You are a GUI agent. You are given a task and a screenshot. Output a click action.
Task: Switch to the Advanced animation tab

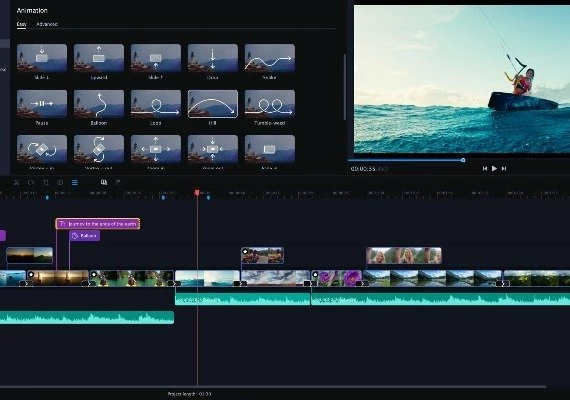(47, 24)
